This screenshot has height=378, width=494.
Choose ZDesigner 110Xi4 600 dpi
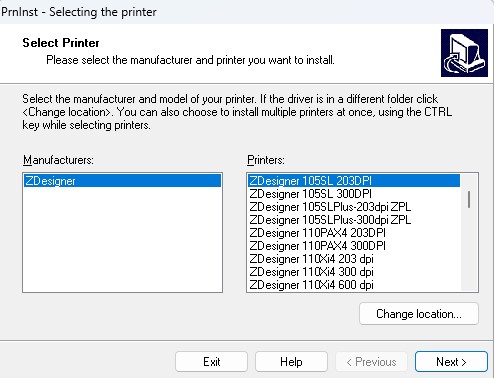(354, 285)
